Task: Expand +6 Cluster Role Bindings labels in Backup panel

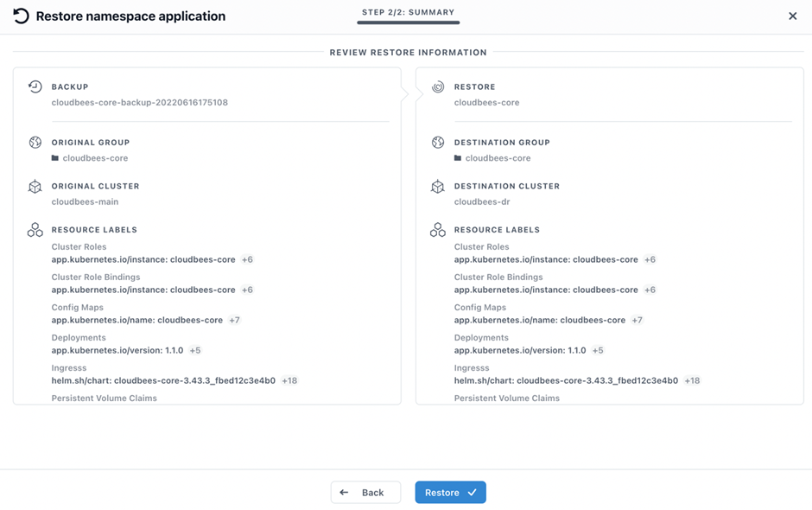Action: (247, 290)
